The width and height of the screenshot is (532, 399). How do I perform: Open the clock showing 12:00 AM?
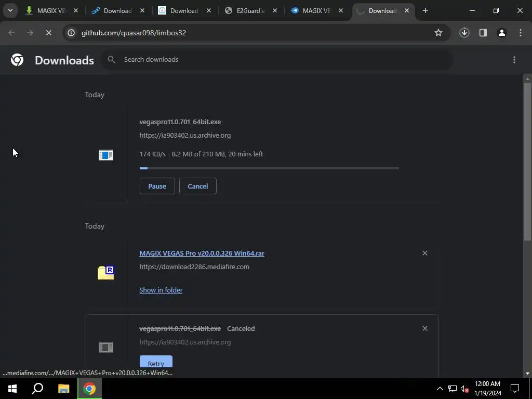coord(487,389)
